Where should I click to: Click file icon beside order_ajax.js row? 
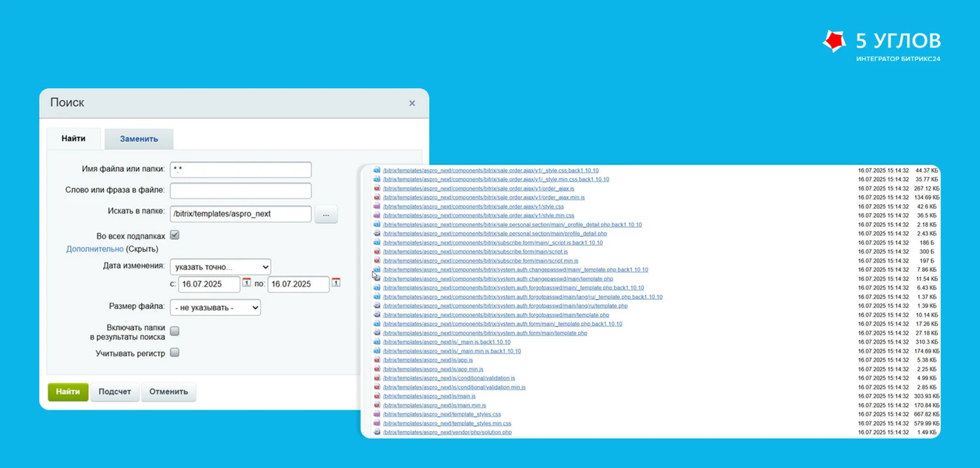click(377, 188)
